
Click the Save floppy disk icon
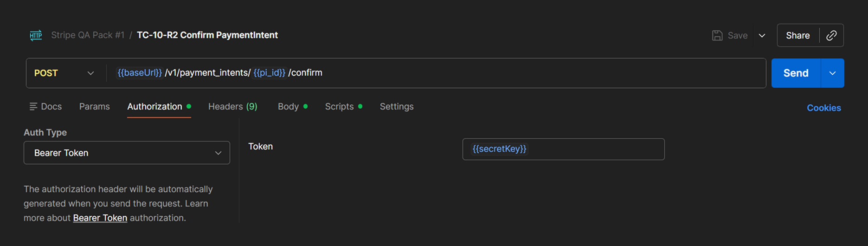pos(717,35)
